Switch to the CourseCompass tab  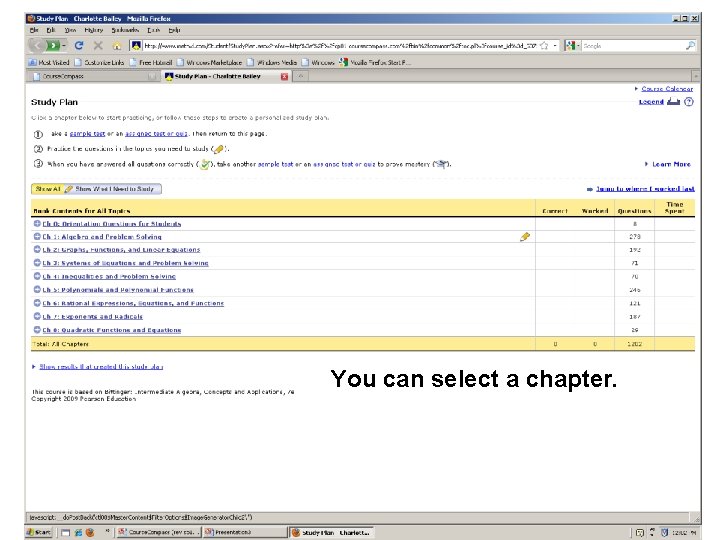pyautogui.click(x=94, y=76)
